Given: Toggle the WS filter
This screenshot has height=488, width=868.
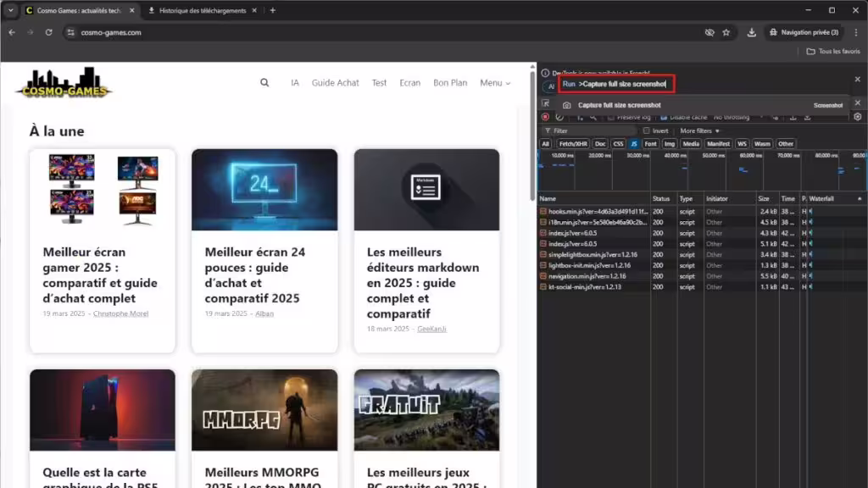Looking at the screenshot, I should click(x=742, y=144).
